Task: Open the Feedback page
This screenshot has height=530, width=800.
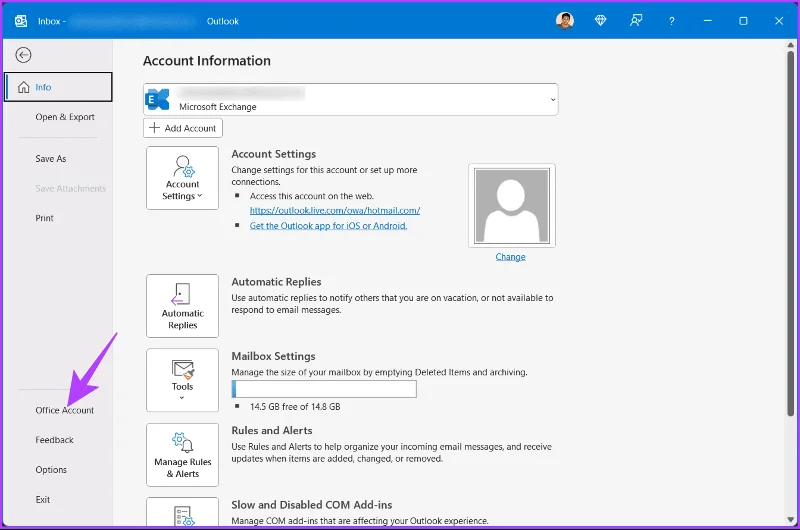Action: pyautogui.click(x=54, y=440)
